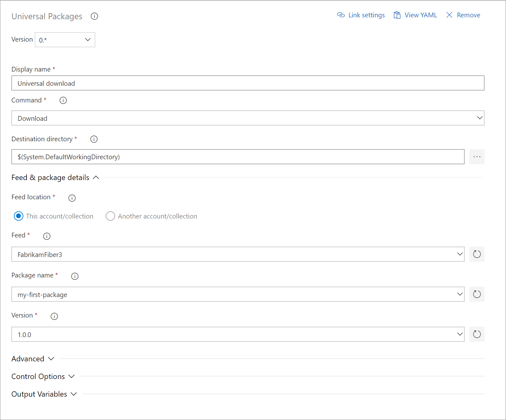Image resolution: width=506 pixels, height=420 pixels.
Task: Show info tooltip beside Destination directory
Action: click(x=94, y=139)
